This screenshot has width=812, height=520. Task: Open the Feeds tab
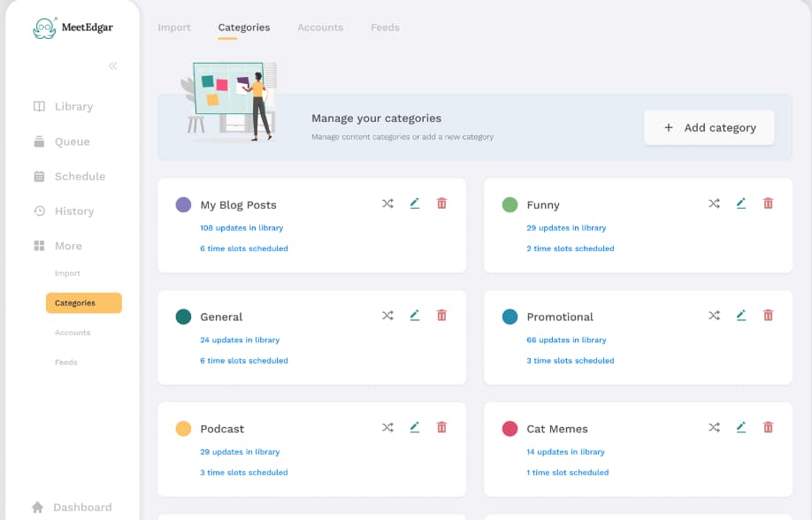[x=385, y=27]
